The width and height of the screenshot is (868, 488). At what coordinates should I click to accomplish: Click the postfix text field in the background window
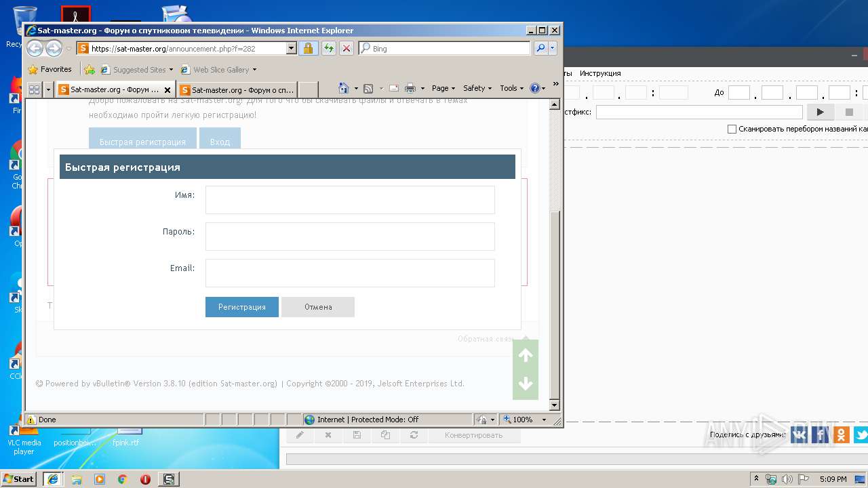coord(699,112)
